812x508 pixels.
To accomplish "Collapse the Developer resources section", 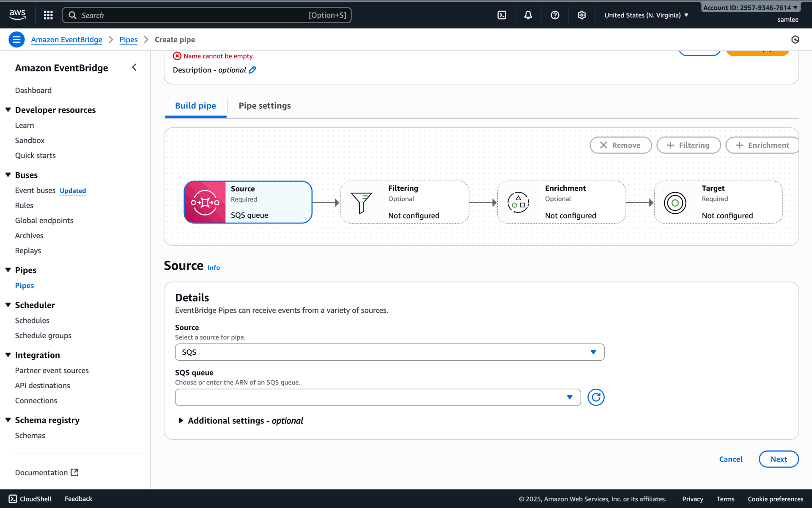I will pyautogui.click(x=8, y=110).
